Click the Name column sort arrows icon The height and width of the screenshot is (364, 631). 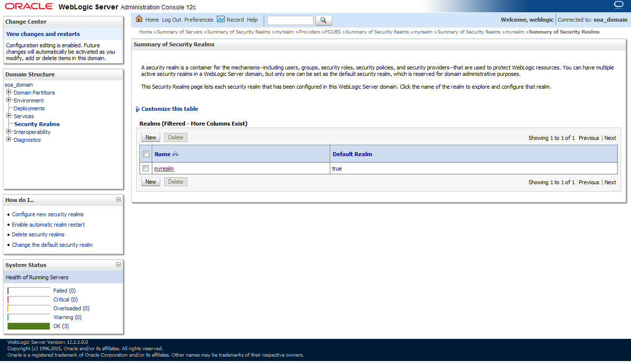coord(175,154)
